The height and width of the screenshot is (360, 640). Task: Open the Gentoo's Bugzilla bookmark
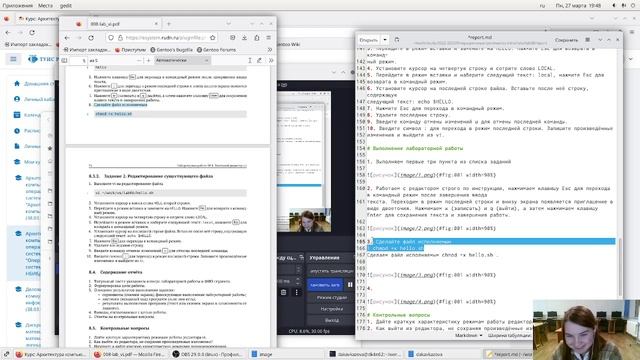[171, 49]
